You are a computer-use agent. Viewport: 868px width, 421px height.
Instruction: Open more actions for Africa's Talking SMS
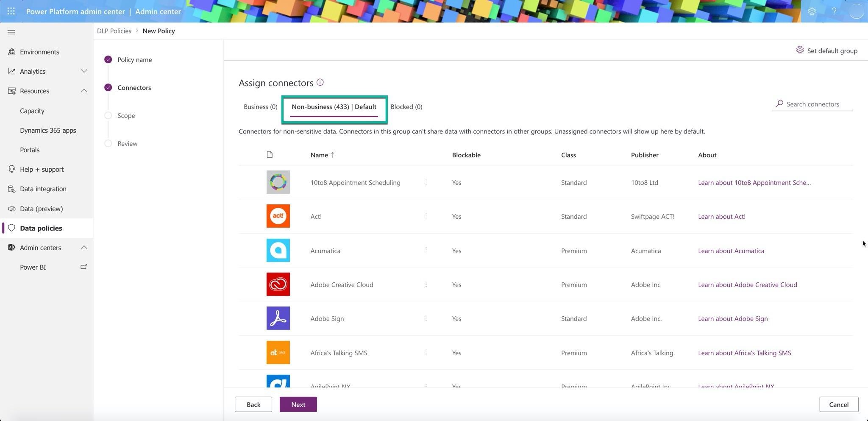426,352
